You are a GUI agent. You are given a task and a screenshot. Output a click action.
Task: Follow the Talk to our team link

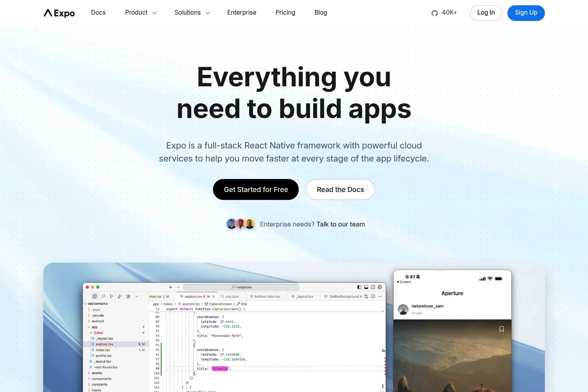coord(341,224)
